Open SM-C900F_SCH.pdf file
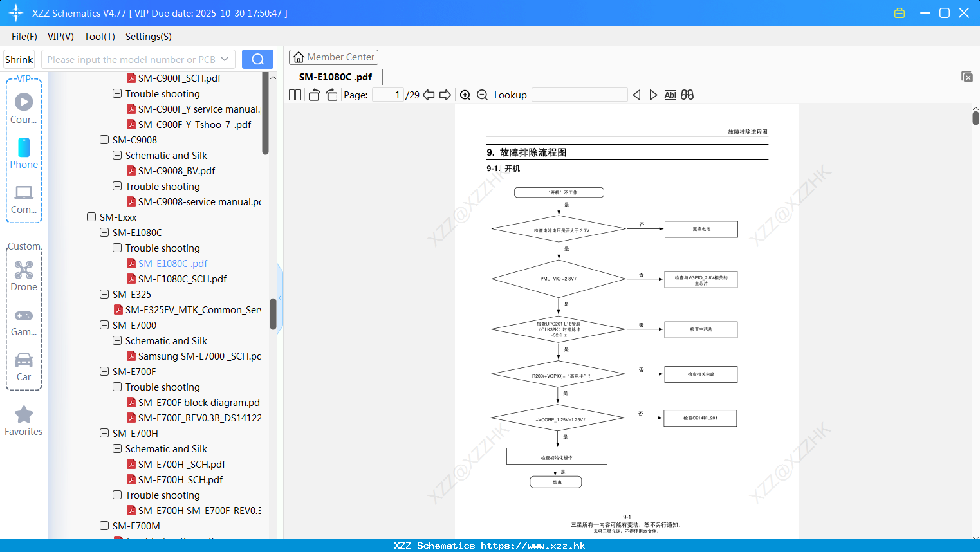The height and width of the screenshot is (552, 980). coord(180,78)
